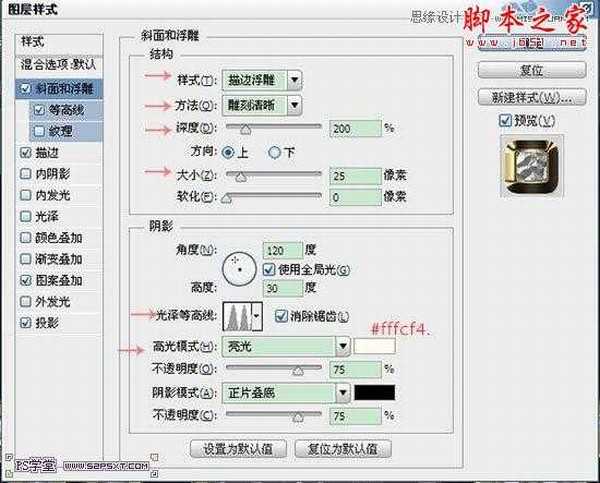Image resolution: width=600 pixels, height=483 pixels.
Task: Enable the 内阴影 checkbox
Action: tap(25, 174)
